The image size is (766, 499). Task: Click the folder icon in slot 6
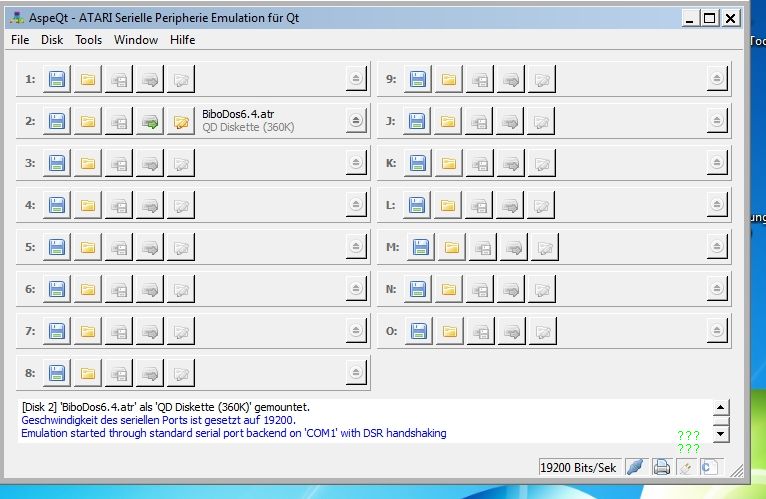[88, 289]
